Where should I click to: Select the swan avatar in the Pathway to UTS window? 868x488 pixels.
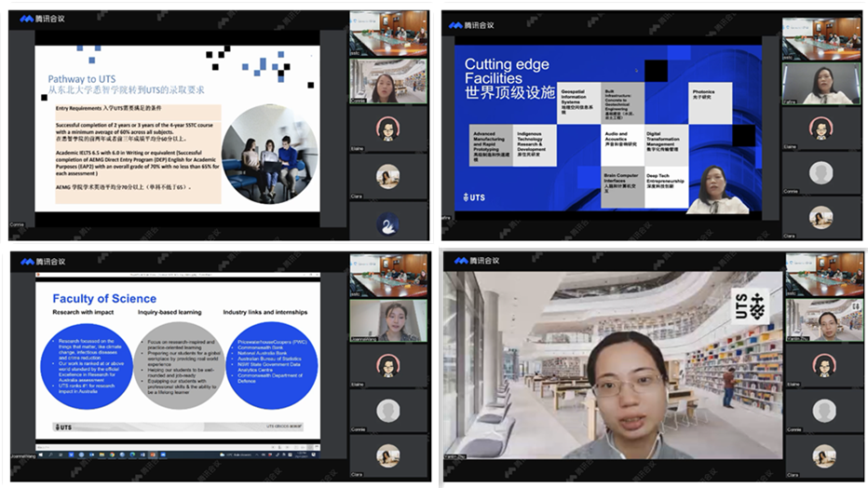pos(387,223)
